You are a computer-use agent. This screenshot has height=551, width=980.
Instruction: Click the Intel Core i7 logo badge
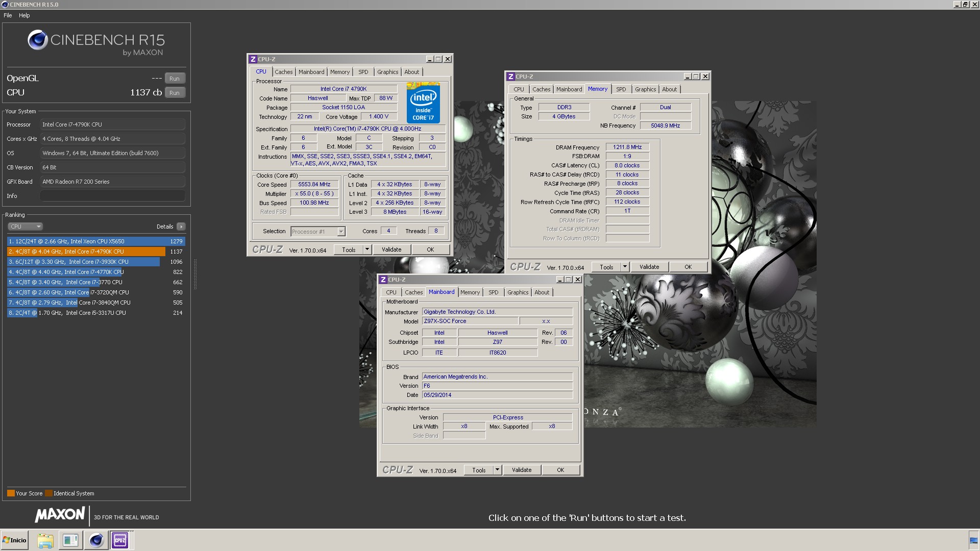click(423, 103)
